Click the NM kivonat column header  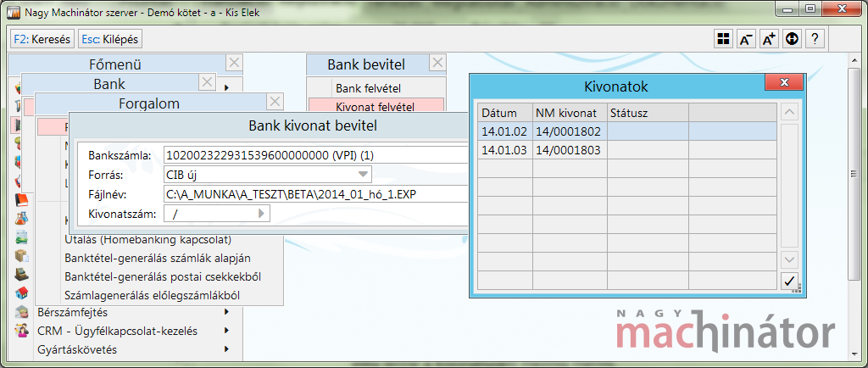(570, 113)
